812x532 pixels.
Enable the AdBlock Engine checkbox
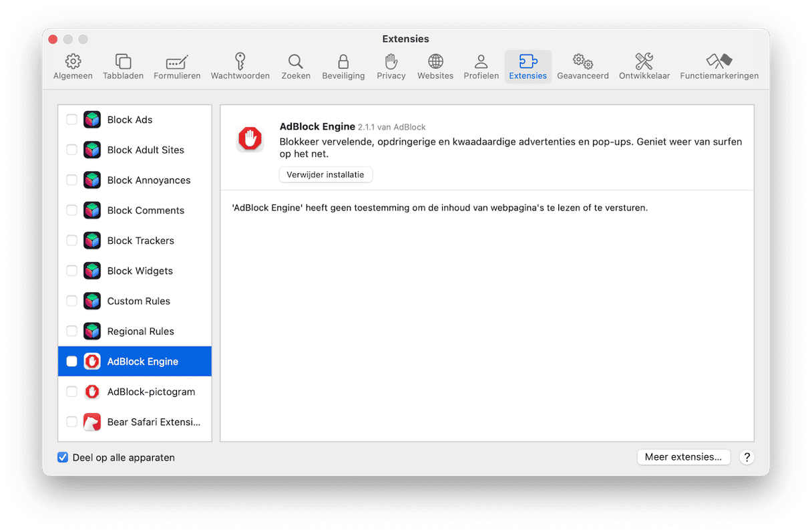point(71,362)
